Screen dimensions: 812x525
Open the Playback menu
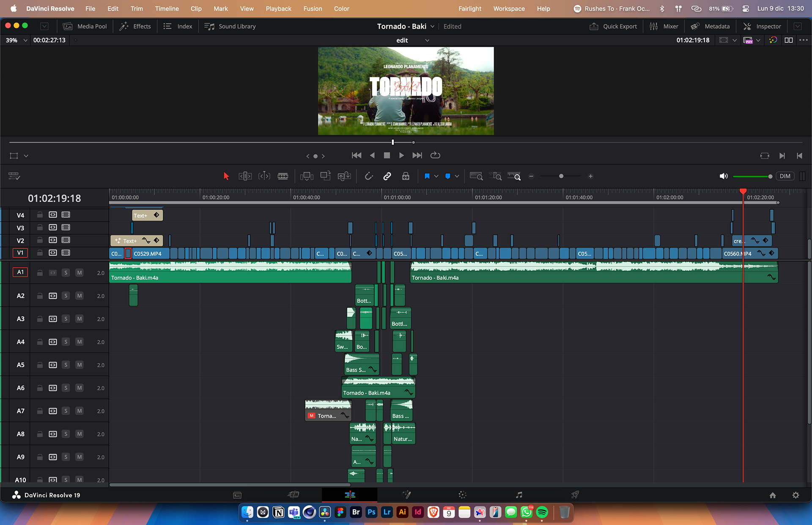click(278, 8)
